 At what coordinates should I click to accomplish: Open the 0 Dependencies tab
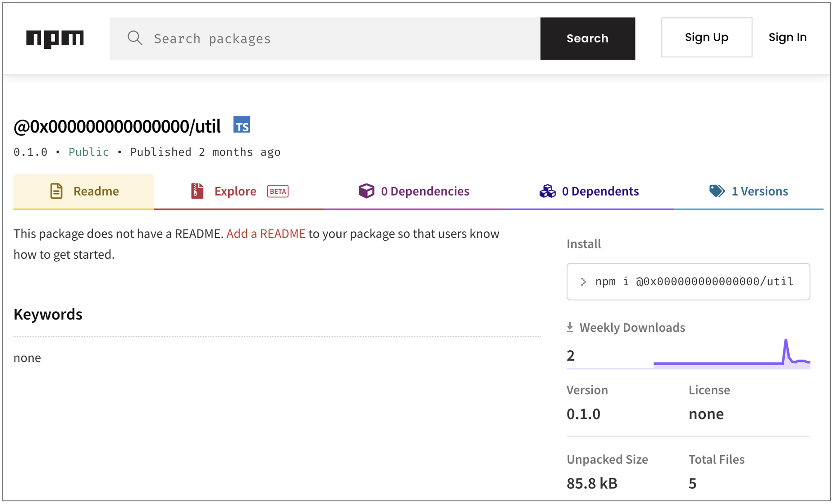[x=425, y=191]
